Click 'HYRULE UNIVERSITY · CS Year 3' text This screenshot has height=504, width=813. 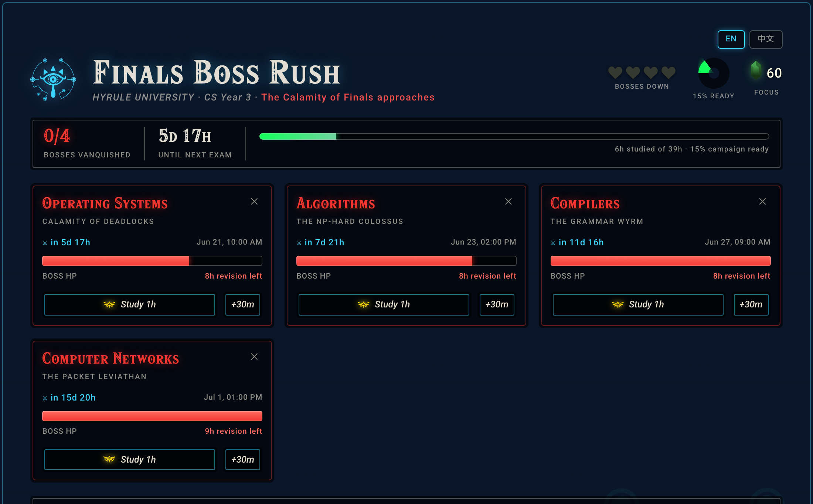pyautogui.click(x=172, y=97)
